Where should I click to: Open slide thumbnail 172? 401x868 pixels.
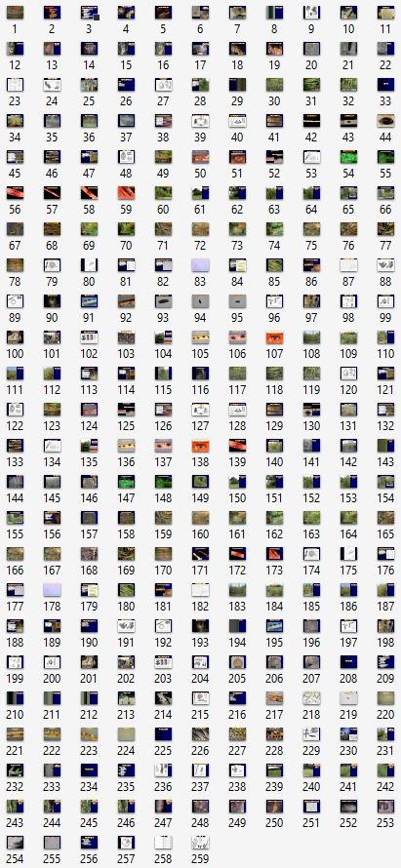[x=237, y=554]
